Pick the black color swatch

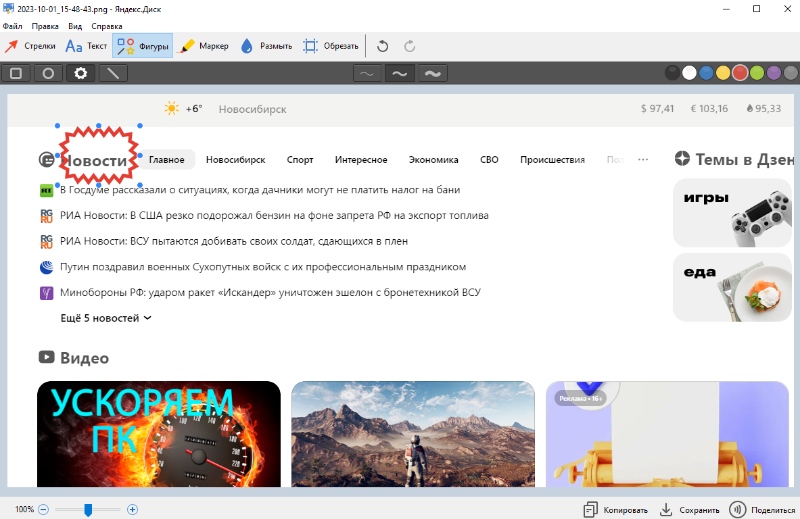click(672, 73)
